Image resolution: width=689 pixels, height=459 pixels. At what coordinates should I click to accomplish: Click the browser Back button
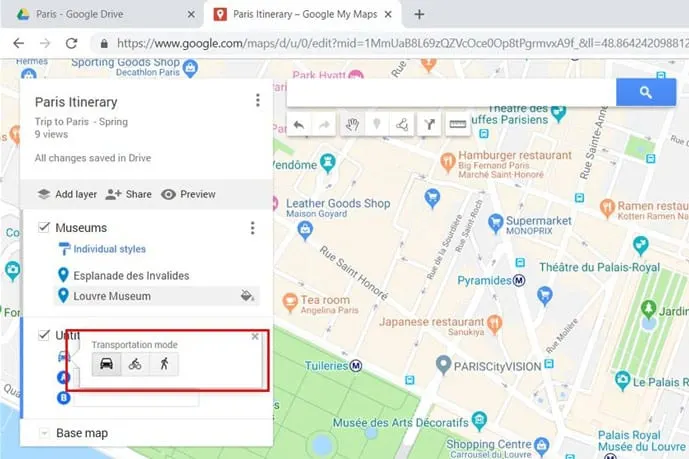(x=18, y=43)
